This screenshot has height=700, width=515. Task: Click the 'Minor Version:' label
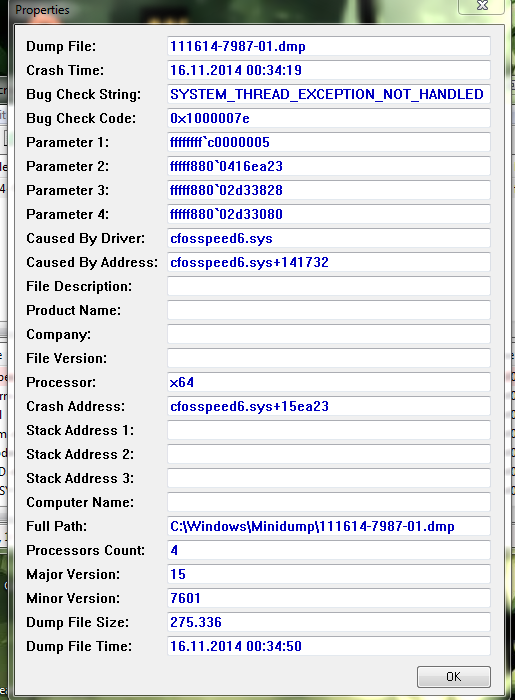73,598
